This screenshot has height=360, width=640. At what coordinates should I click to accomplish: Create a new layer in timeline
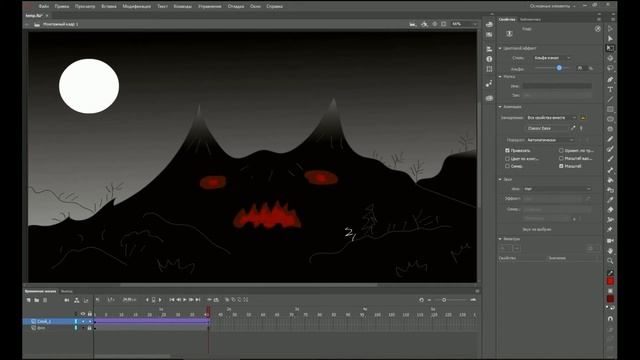click(x=28, y=300)
